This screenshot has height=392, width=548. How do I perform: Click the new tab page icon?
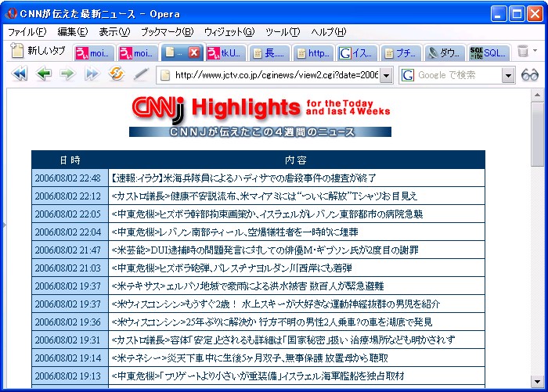[x=16, y=51]
